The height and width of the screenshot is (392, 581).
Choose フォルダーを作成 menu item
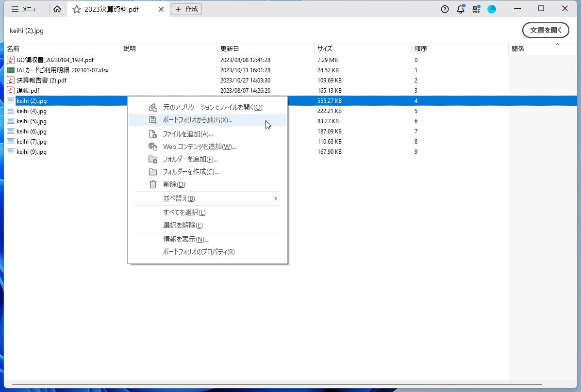point(208,172)
